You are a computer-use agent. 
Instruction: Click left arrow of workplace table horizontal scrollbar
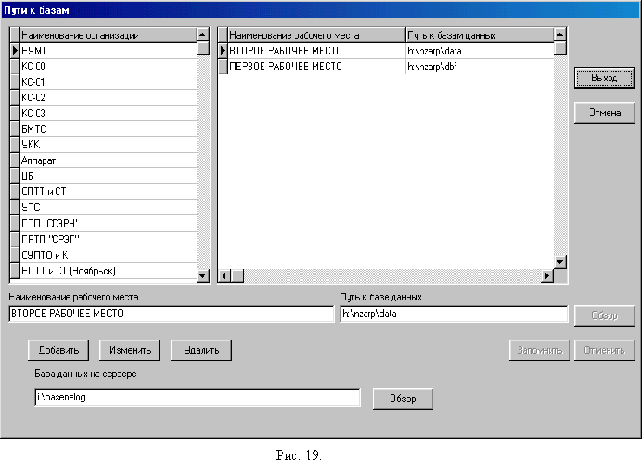point(224,276)
